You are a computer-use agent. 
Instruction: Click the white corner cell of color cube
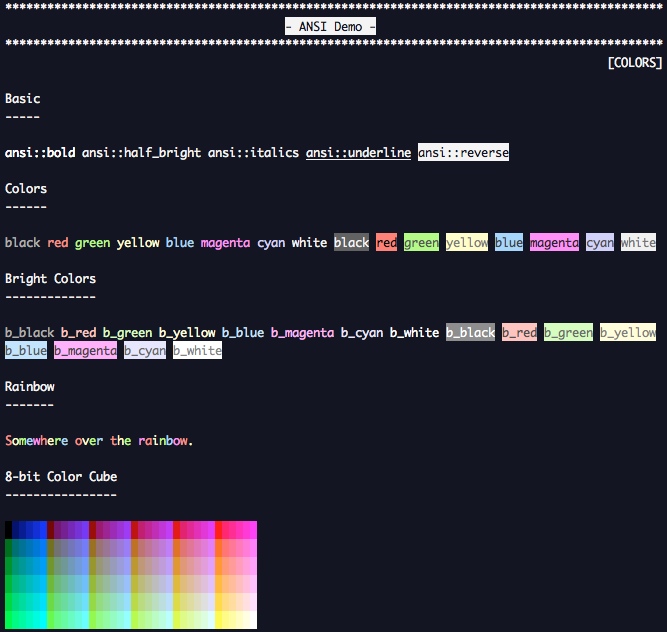click(254, 620)
